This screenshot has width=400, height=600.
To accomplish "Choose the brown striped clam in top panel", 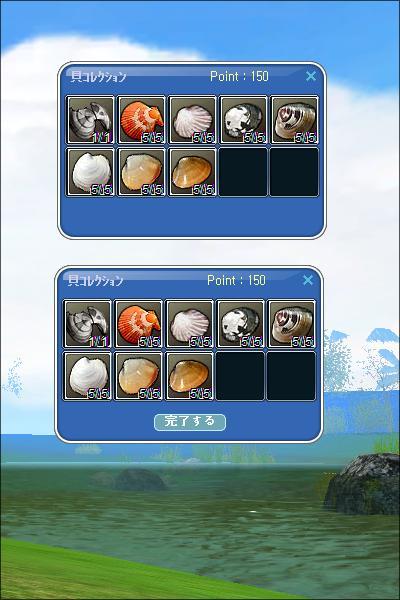I will [294, 120].
